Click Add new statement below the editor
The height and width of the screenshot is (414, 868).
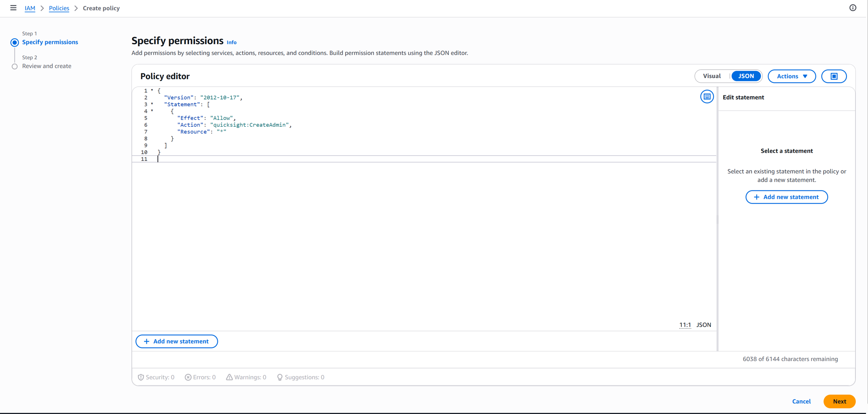(177, 341)
